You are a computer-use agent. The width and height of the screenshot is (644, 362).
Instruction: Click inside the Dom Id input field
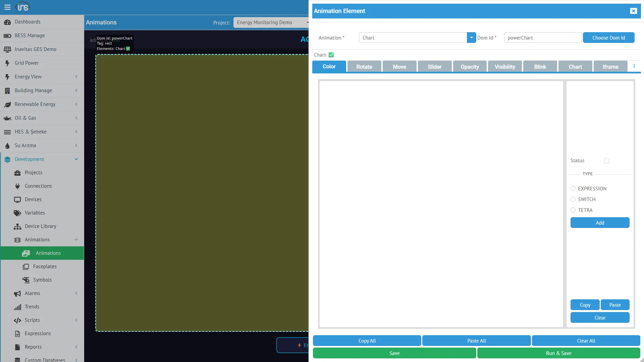coord(542,38)
